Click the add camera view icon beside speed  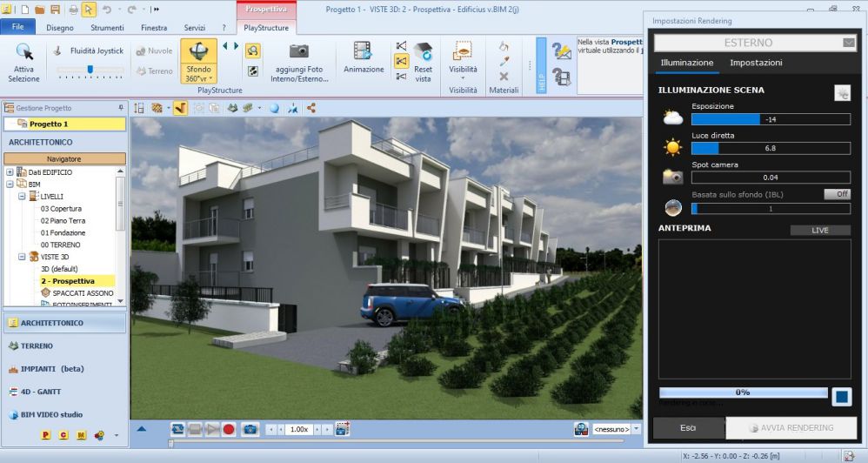coord(343,429)
